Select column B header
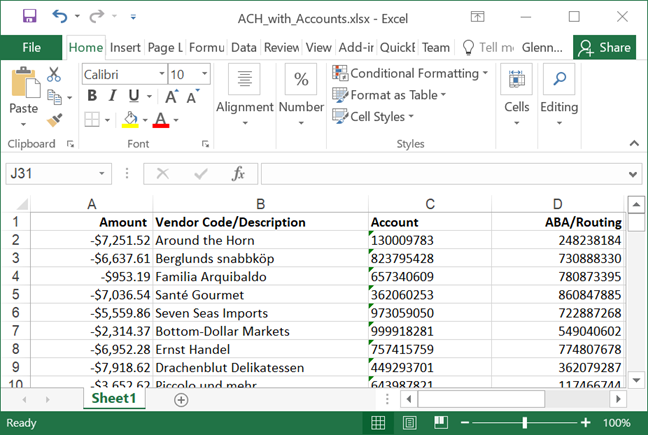The image size is (648, 435). (x=260, y=204)
